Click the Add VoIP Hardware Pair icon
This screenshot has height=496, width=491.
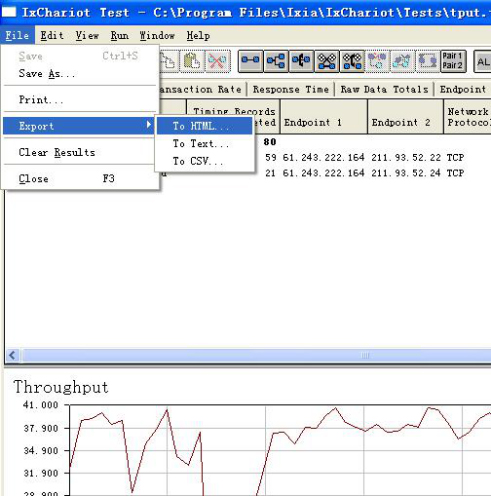352,61
